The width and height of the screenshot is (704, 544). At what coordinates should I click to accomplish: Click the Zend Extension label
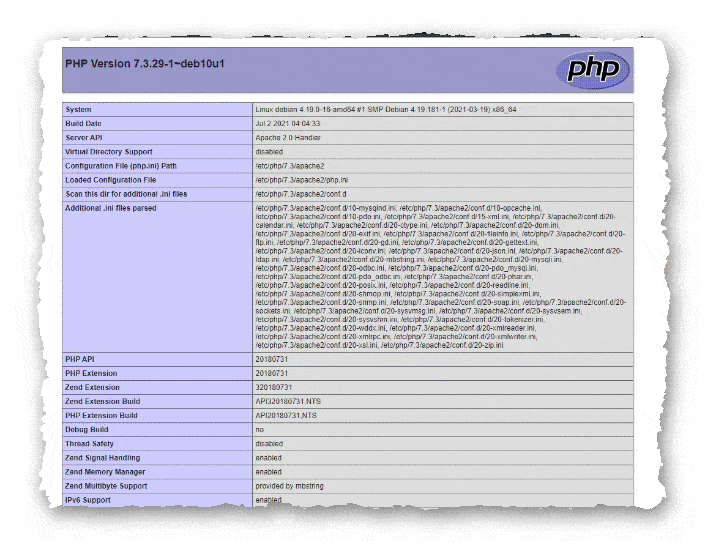[x=92, y=387]
